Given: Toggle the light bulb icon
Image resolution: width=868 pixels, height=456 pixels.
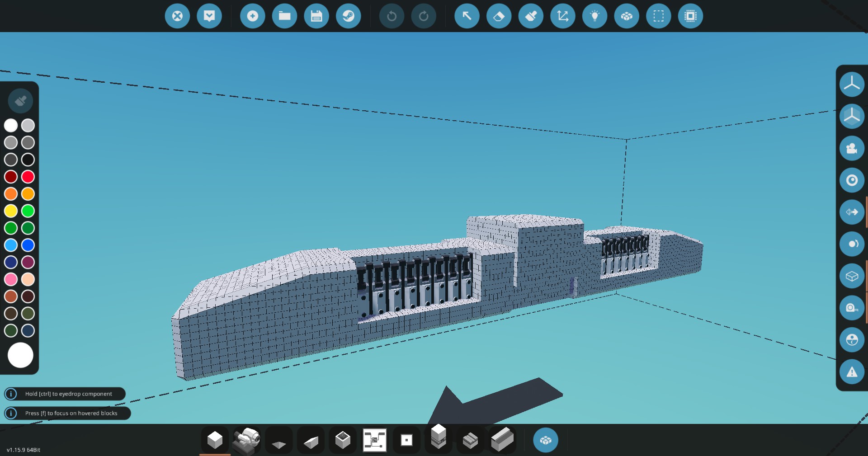Looking at the screenshot, I should point(595,16).
